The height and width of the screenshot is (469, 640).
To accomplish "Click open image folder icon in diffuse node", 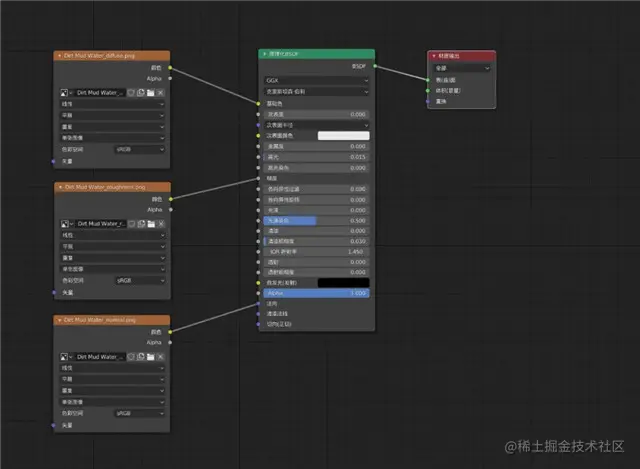I will pyautogui.click(x=151, y=93).
